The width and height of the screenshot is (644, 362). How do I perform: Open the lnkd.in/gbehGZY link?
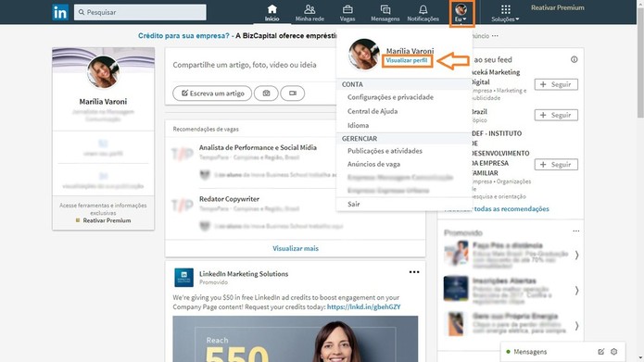pyautogui.click(x=363, y=307)
